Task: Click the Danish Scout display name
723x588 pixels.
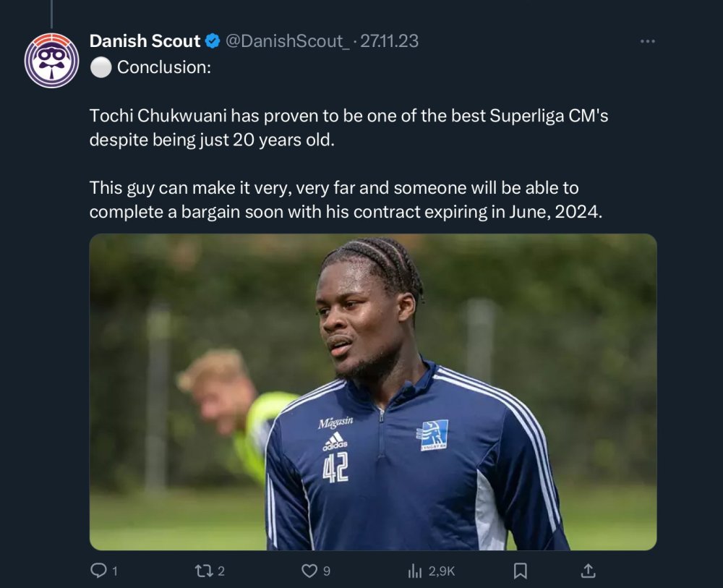Action: pyautogui.click(x=145, y=42)
